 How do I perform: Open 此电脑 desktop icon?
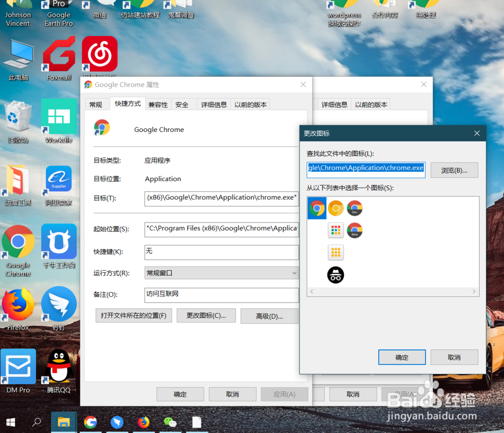point(18,60)
